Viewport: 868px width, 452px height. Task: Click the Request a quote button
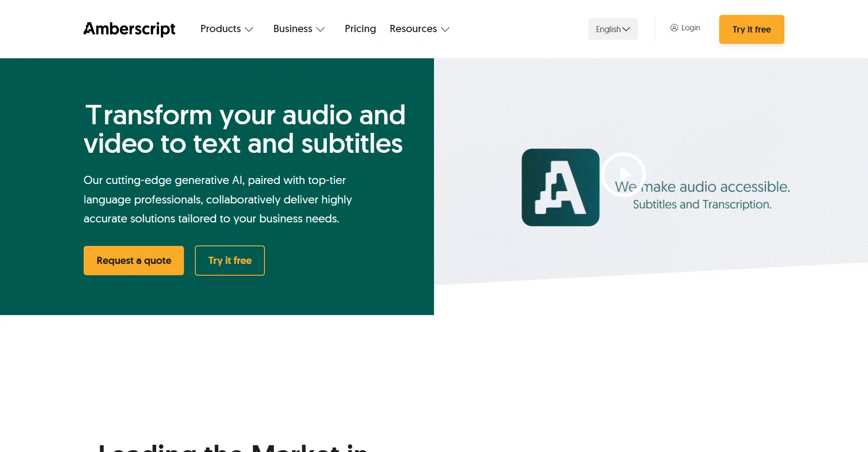[134, 261]
